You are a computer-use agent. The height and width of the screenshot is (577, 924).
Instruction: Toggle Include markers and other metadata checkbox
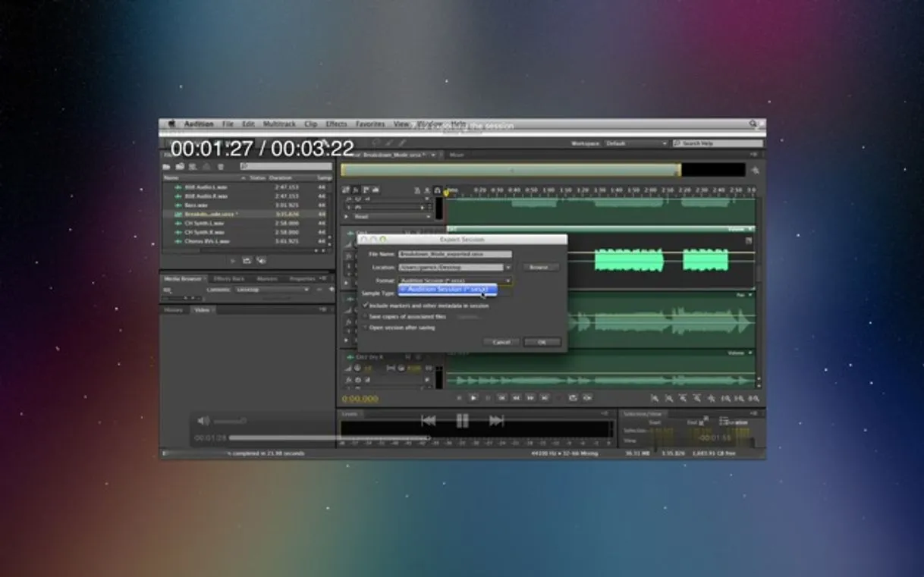click(x=366, y=305)
